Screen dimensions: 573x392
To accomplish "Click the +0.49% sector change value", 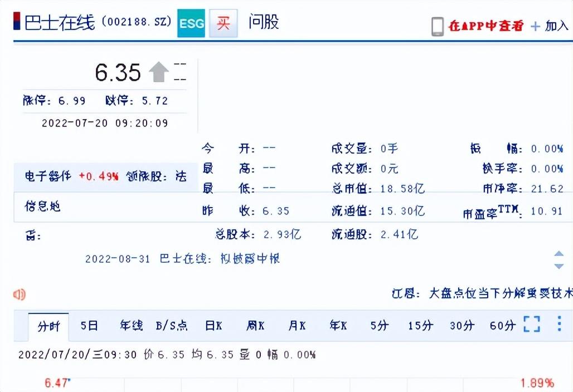I will pos(99,177).
